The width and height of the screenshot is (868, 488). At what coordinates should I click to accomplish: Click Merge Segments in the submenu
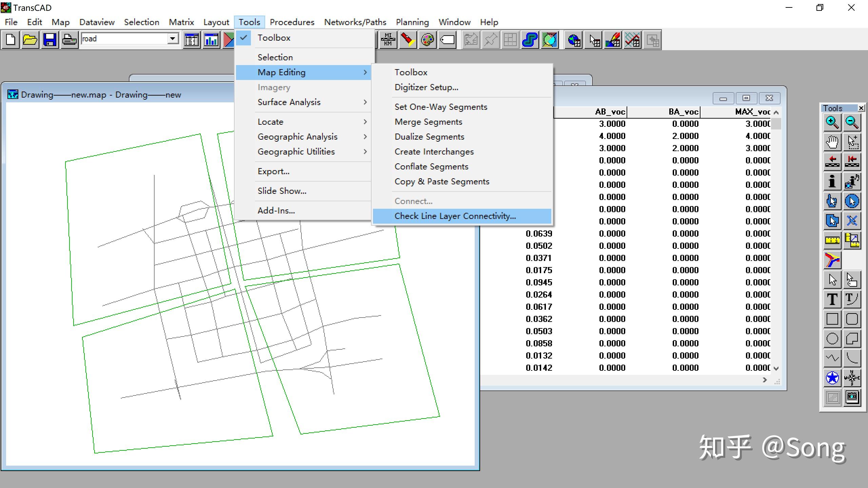click(428, 122)
